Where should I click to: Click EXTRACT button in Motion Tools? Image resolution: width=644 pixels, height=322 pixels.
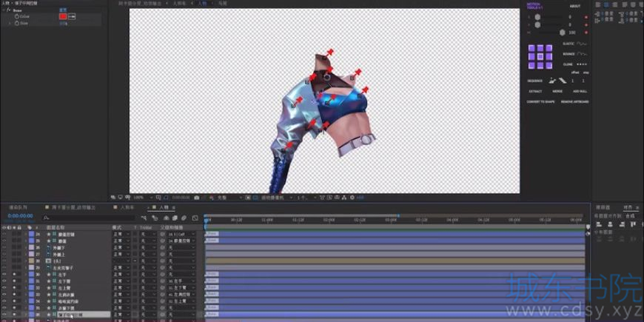pyautogui.click(x=534, y=91)
